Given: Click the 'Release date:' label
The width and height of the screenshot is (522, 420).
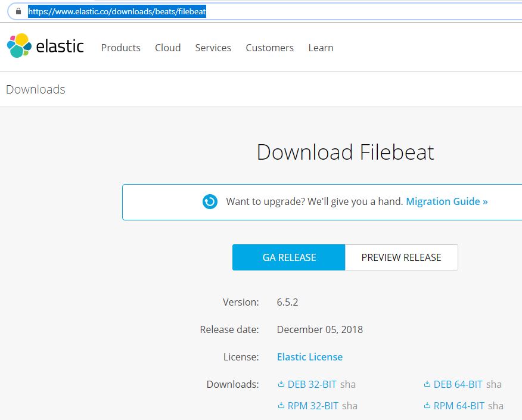Looking at the screenshot, I should [229, 329].
